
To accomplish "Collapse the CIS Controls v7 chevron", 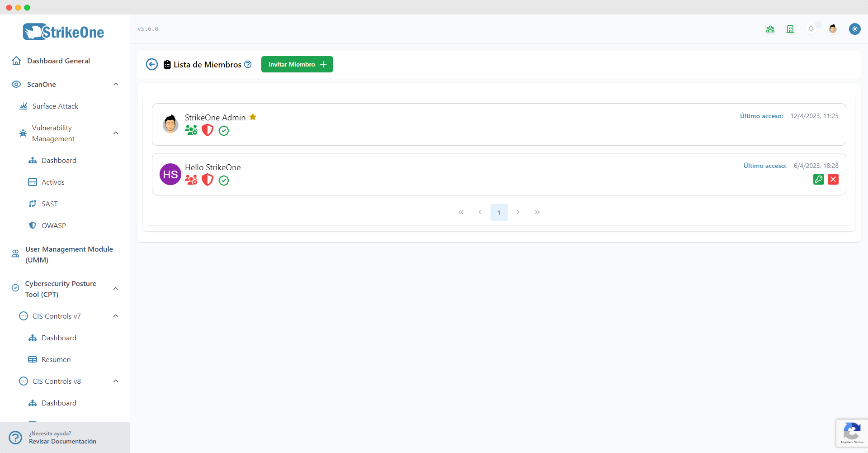I will click(116, 316).
